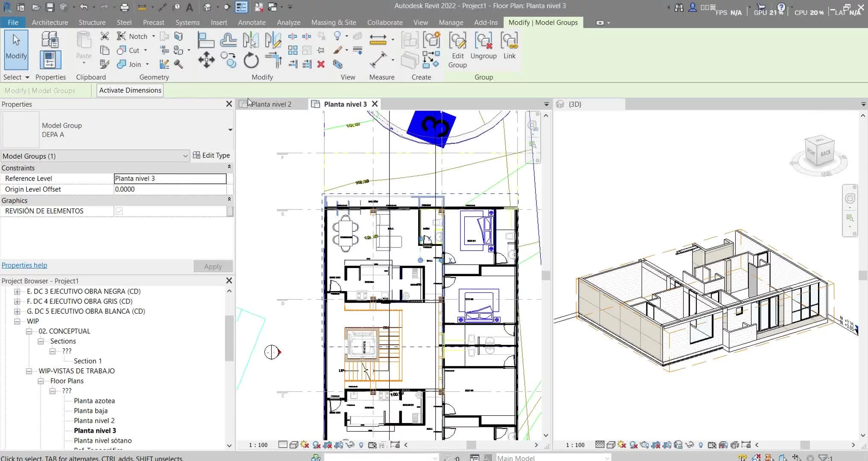
Task: Switch to Planta nivel 2 view tab
Action: [x=271, y=104]
